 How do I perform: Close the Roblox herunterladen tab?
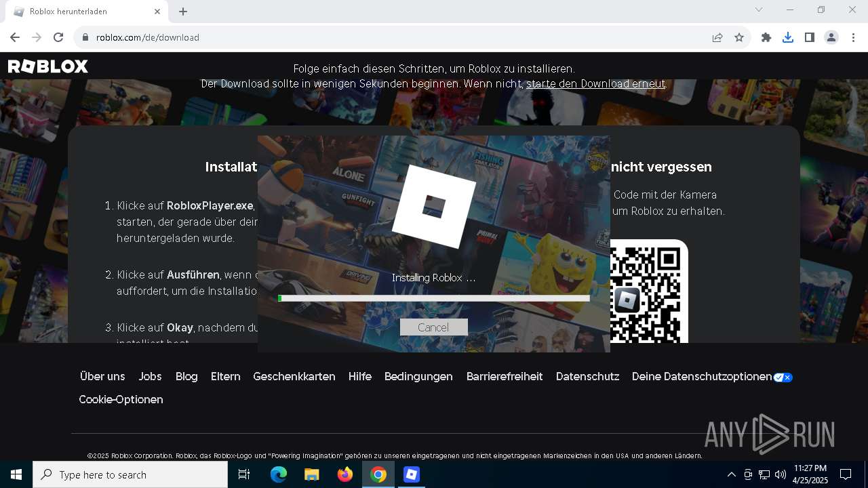(x=157, y=12)
